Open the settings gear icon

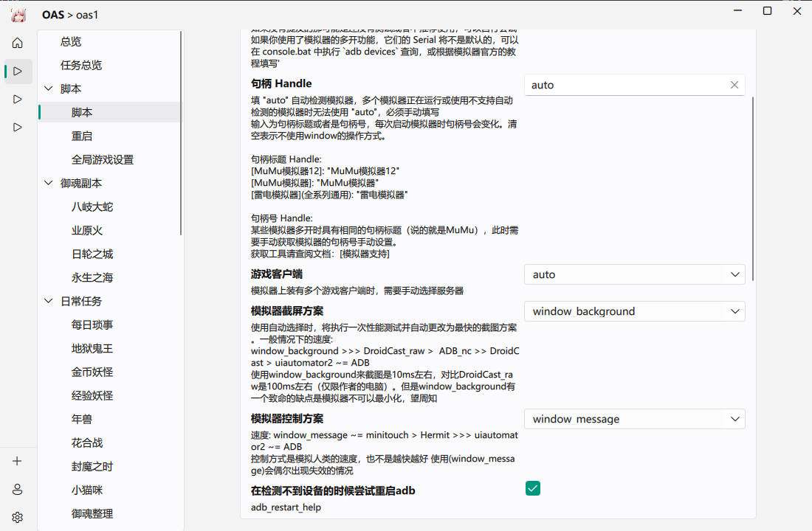click(17, 516)
